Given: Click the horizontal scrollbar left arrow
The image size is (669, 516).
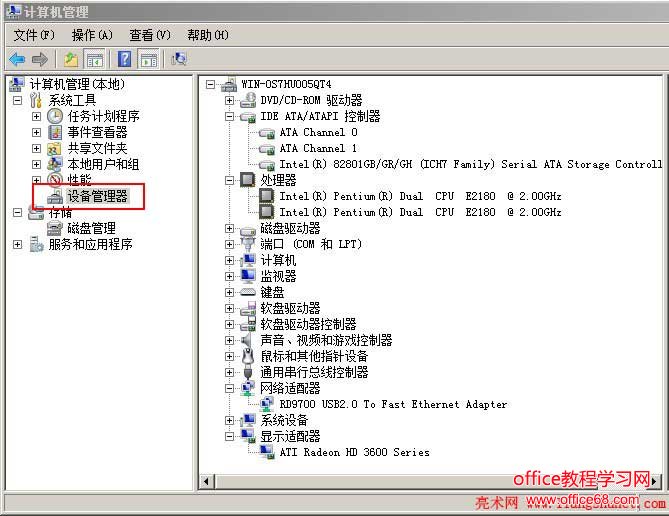Looking at the screenshot, I should [207, 481].
